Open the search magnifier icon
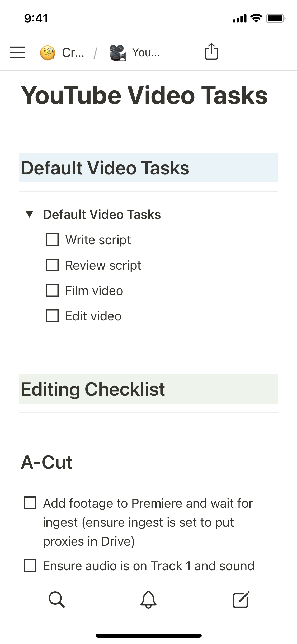This screenshot has height=644, width=297. [56, 600]
